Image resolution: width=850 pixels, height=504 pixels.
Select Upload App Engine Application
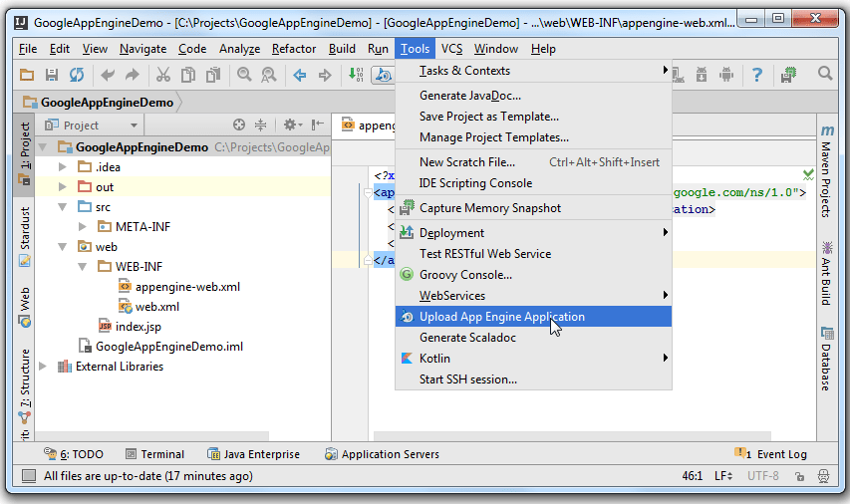click(x=533, y=317)
